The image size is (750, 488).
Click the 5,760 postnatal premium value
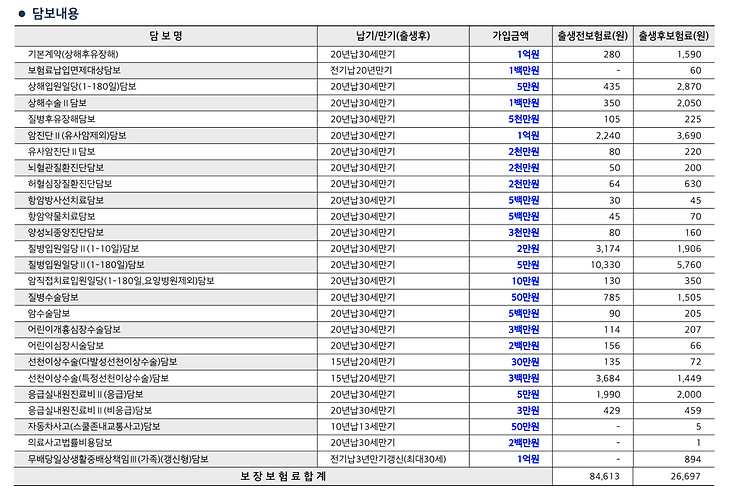point(689,265)
